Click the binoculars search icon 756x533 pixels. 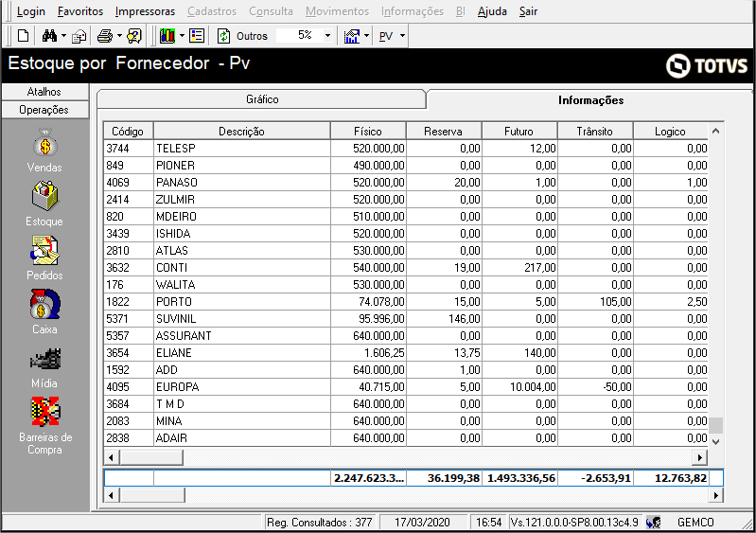tap(49, 36)
